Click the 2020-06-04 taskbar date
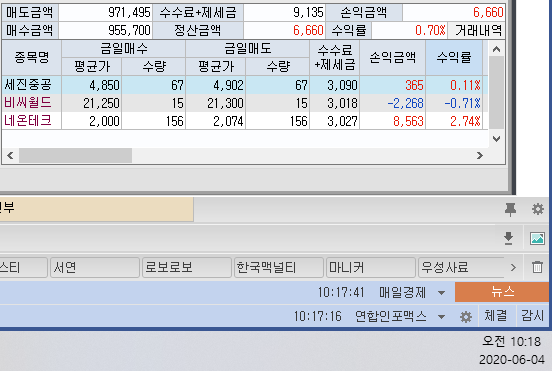Image resolution: width=552 pixels, height=371 pixels. point(512,360)
